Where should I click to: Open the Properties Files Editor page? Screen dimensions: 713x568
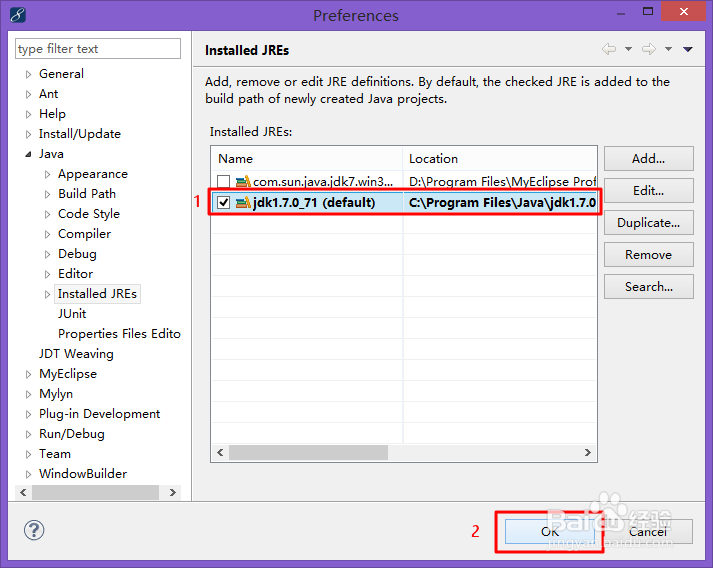pos(119,334)
